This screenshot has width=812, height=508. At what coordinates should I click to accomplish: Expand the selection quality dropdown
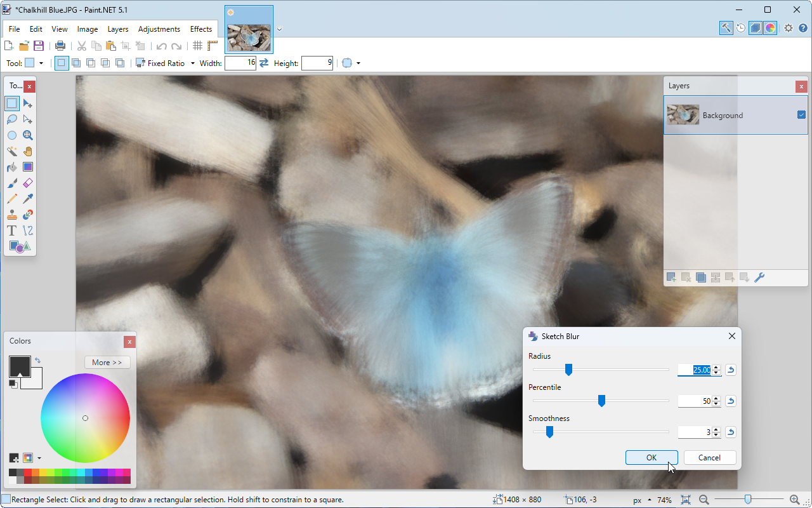pyautogui.click(x=358, y=63)
